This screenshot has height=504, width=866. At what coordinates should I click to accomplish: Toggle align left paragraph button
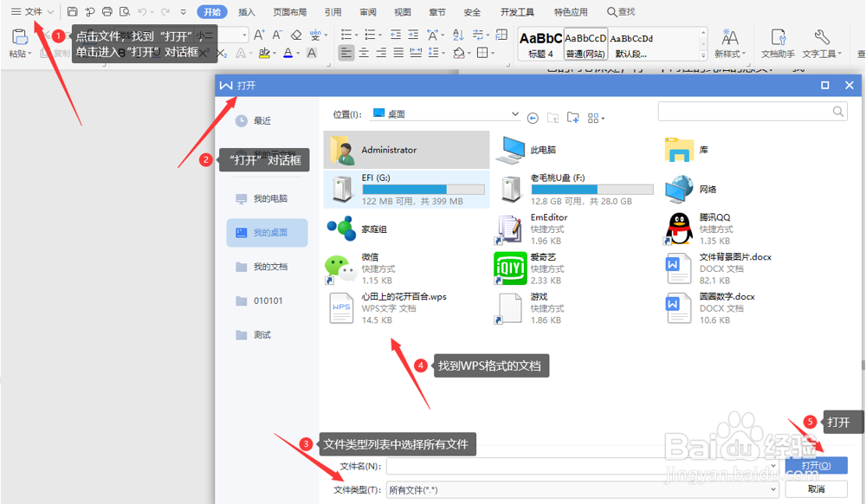(x=346, y=53)
